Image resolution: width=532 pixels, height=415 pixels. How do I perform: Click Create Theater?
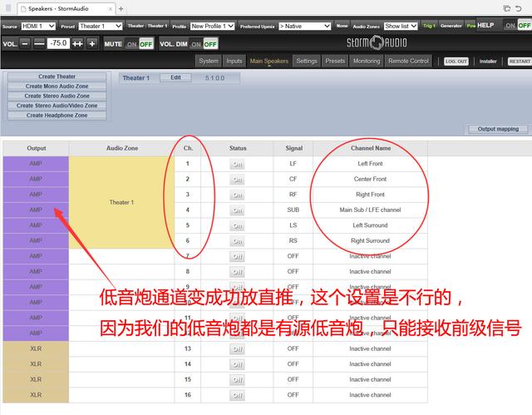point(57,77)
